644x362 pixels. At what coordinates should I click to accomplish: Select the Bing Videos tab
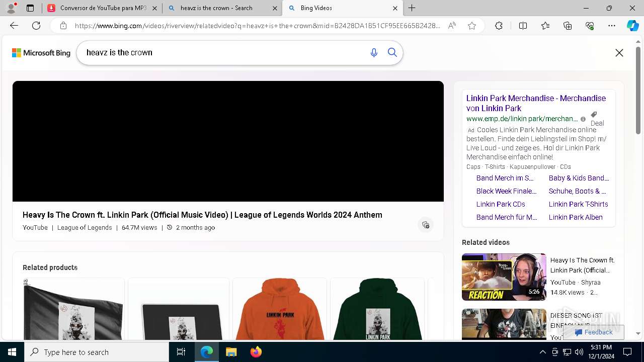(342, 8)
